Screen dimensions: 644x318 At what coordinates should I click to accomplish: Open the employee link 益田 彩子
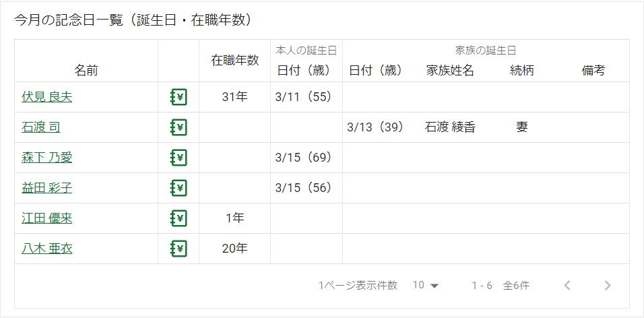coord(47,188)
